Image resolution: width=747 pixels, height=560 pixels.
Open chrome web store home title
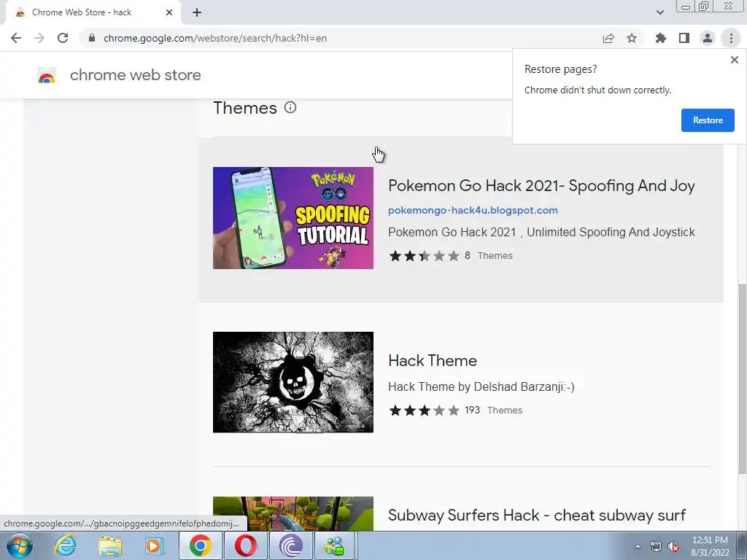(x=135, y=75)
